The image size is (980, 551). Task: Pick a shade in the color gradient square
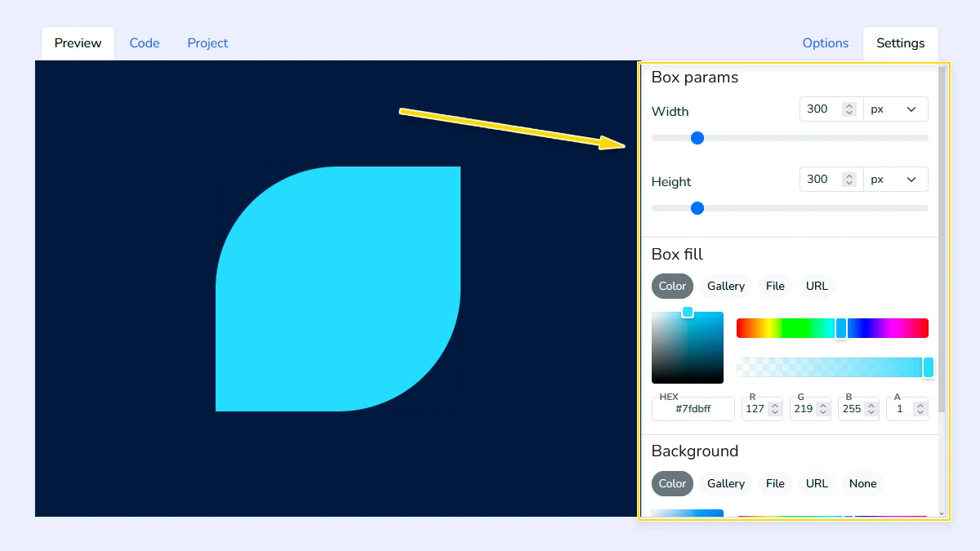[x=688, y=347]
